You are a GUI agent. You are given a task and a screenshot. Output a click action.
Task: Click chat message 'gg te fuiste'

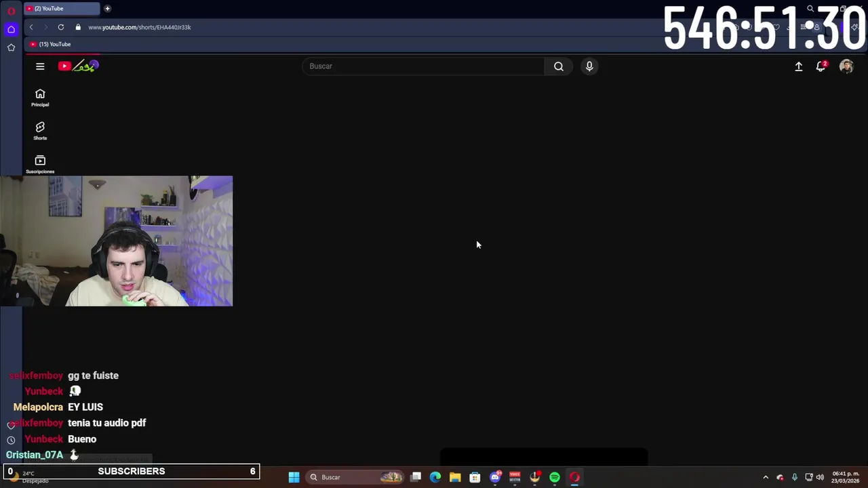[93, 375]
